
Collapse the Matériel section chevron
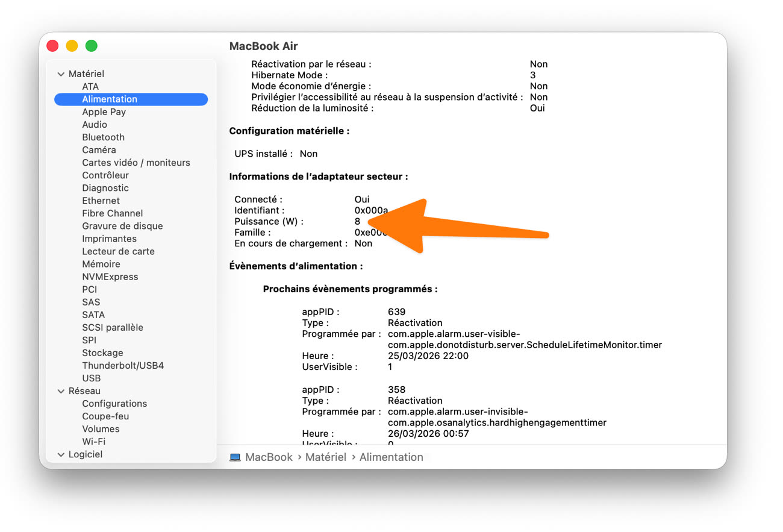(60, 74)
